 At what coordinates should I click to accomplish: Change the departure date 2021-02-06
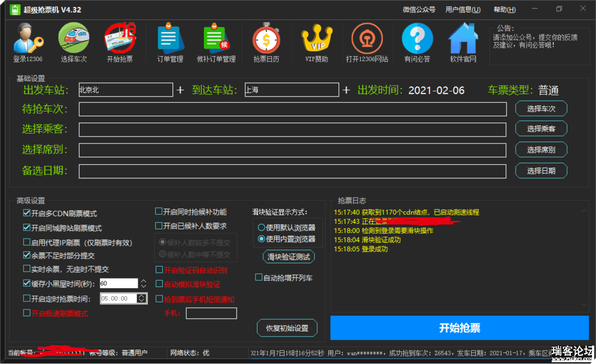point(436,90)
